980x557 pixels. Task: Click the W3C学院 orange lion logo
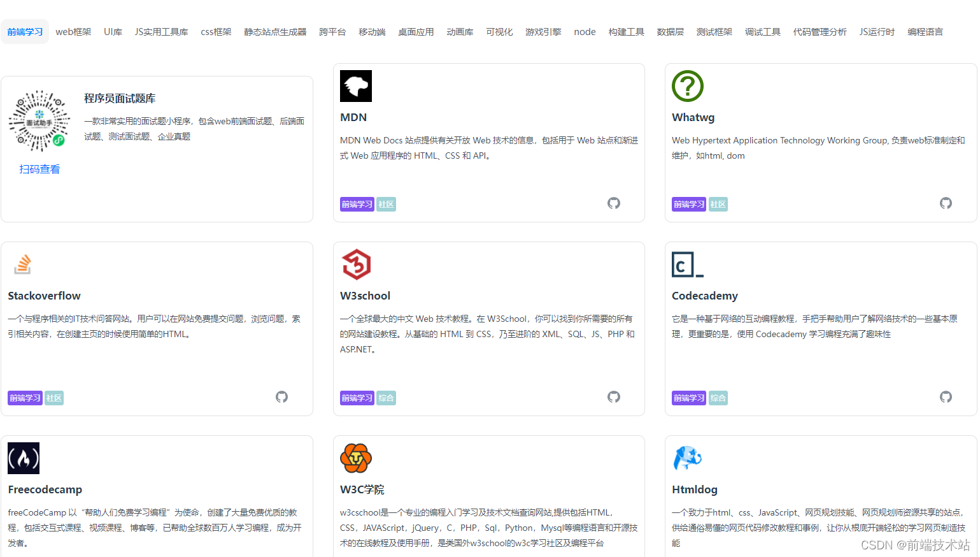(x=356, y=458)
